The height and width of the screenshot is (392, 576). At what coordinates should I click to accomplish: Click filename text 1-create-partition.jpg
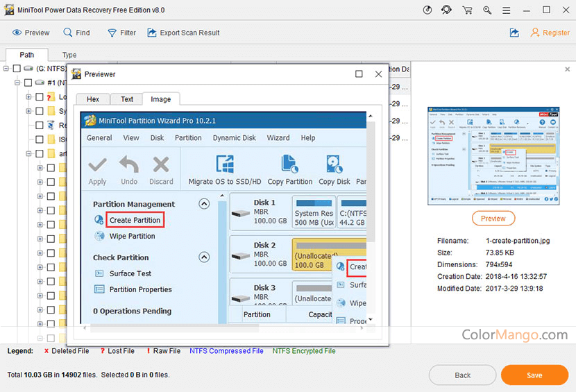point(518,241)
